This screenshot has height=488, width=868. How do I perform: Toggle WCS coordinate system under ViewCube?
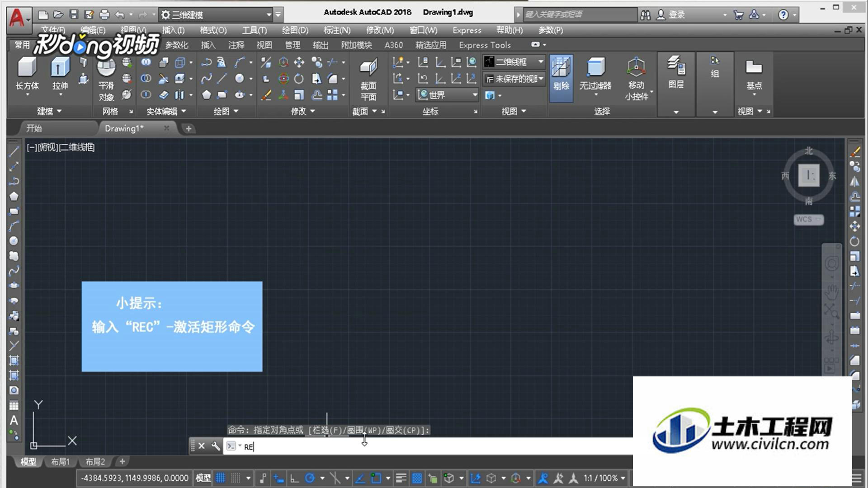click(809, 219)
